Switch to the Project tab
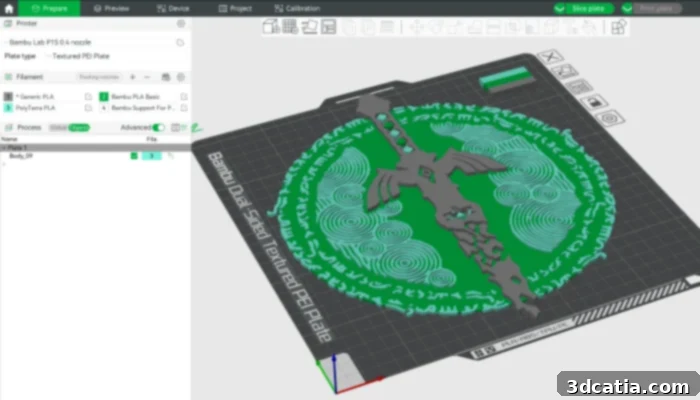The width and height of the screenshot is (700, 400). (235, 8)
